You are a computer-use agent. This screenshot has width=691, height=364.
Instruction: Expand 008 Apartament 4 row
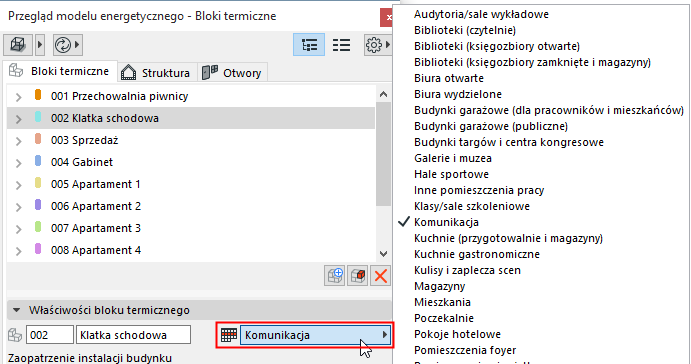click(x=19, y=251)
